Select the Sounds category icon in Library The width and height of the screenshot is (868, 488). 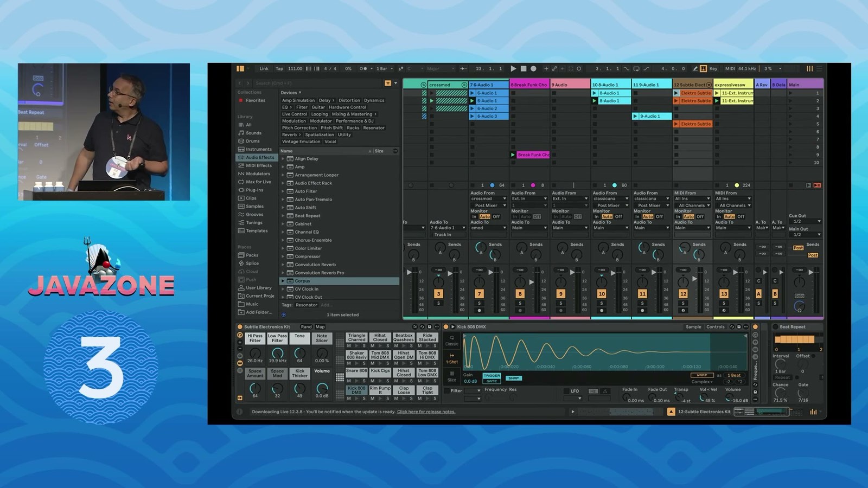coord(241,133)
